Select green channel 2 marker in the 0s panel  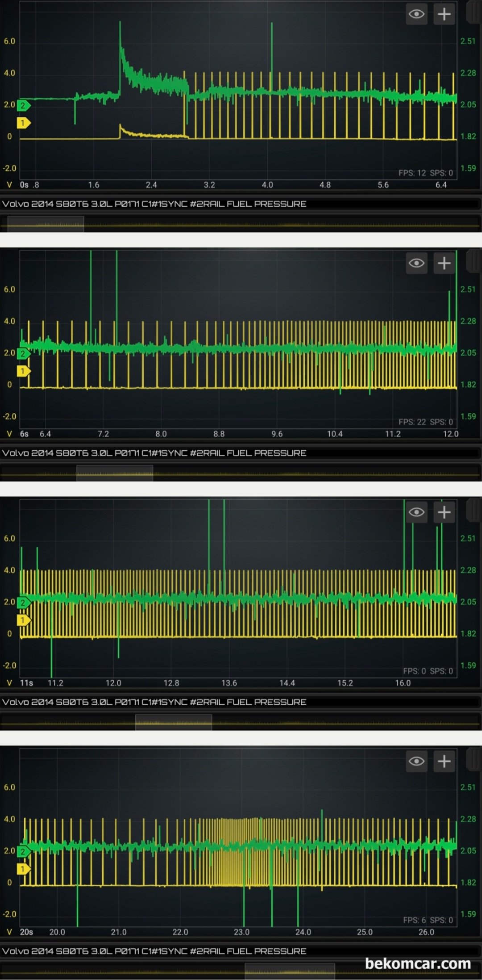click(x=24, y=105)
